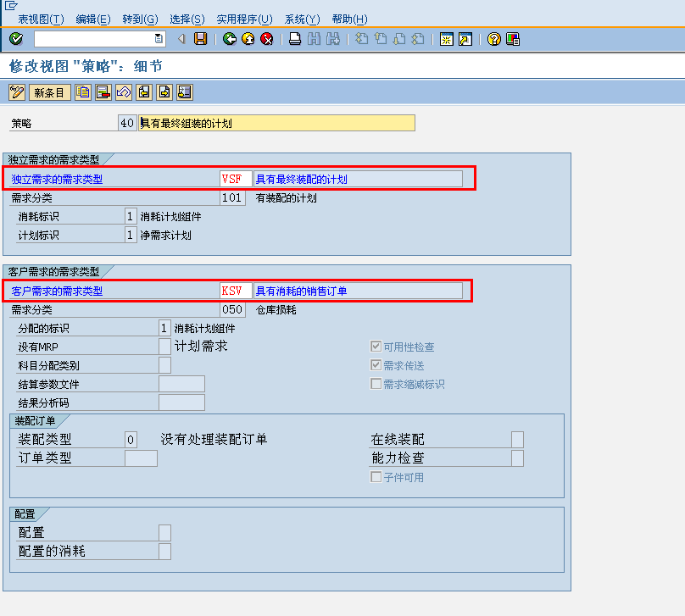Viewport: 685px width, 616px height.
Task: Click the green checkmark Enter icon
Action: click(x=16, y=39)
